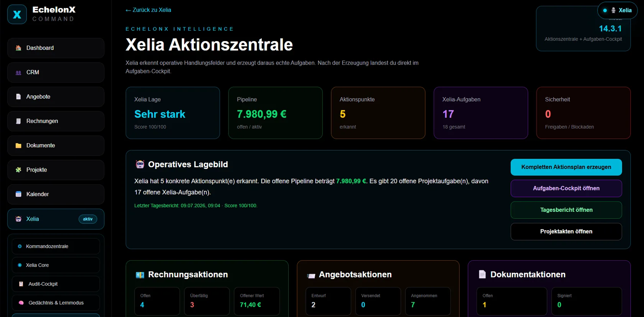Click the Angenommen offers tile

pyautogui.click(x=428, y=301)
